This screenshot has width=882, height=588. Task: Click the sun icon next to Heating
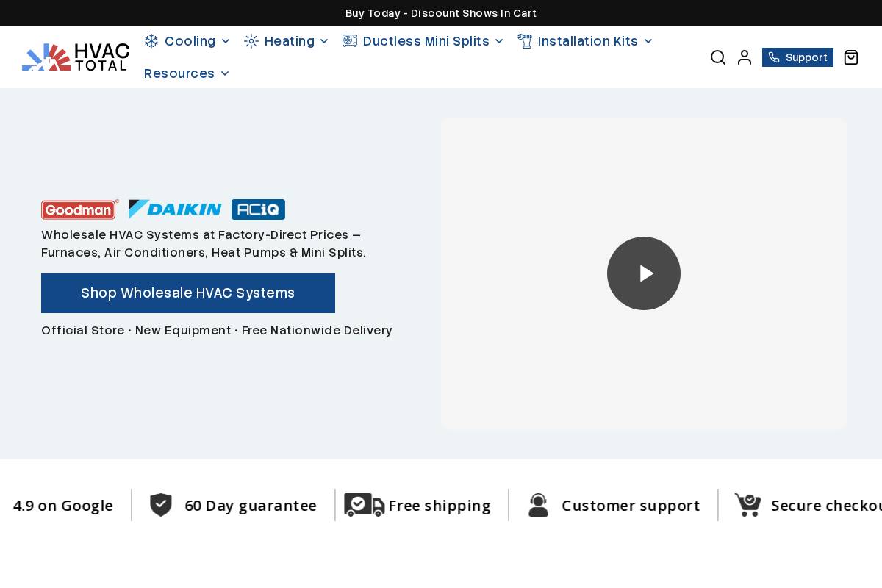251,41
